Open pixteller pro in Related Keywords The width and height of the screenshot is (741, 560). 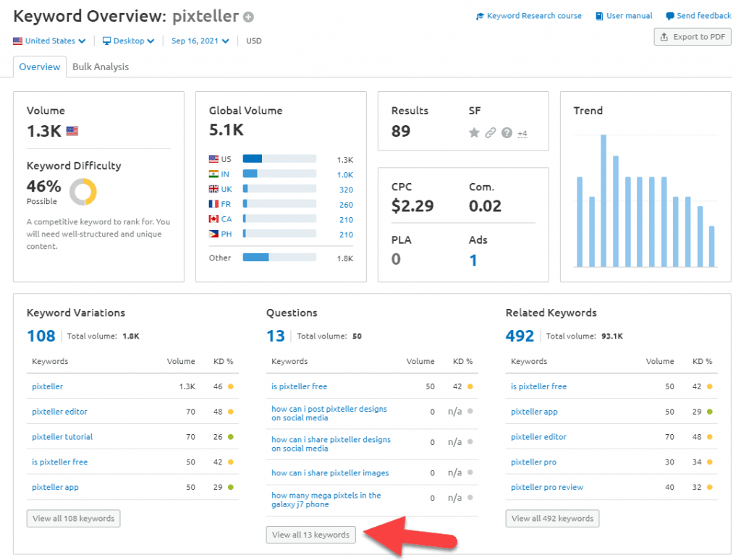(533, 462)
